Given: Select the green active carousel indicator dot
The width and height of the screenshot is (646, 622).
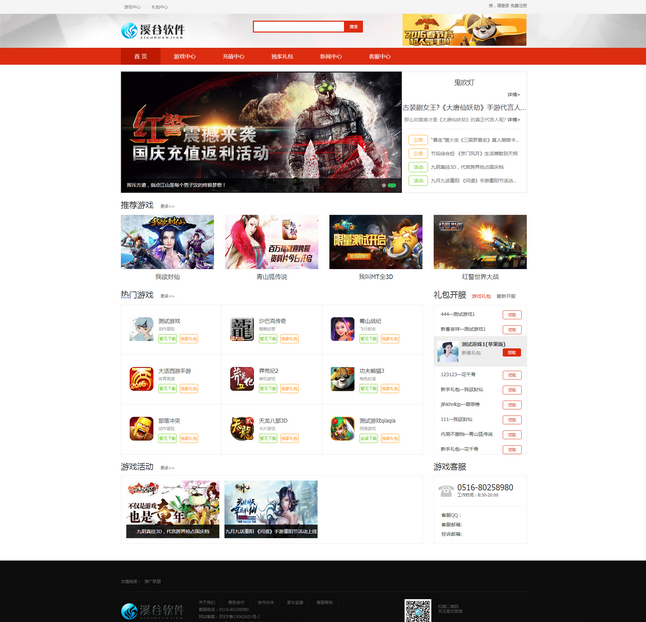Looking at the screenshot, I should (x=392, y=185).
